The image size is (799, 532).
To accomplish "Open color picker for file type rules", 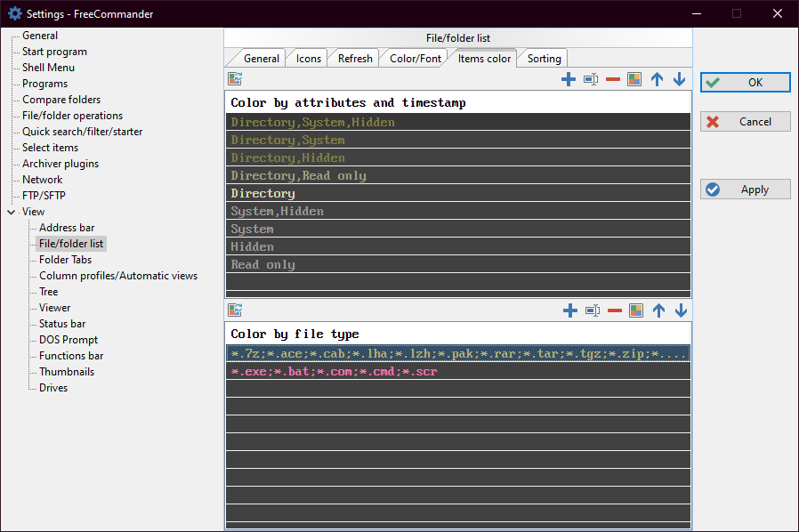I will pos(634,310).
